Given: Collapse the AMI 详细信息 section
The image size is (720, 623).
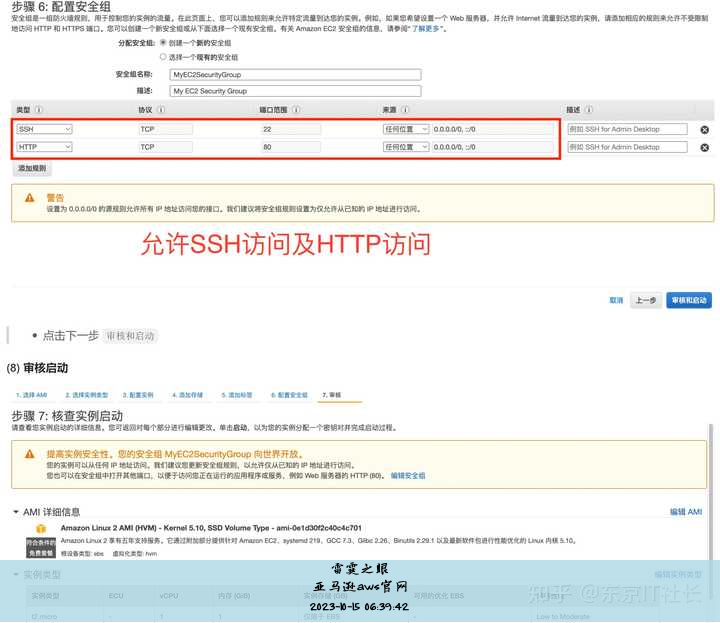Looking at the screenshot, I should coord(16,512).
